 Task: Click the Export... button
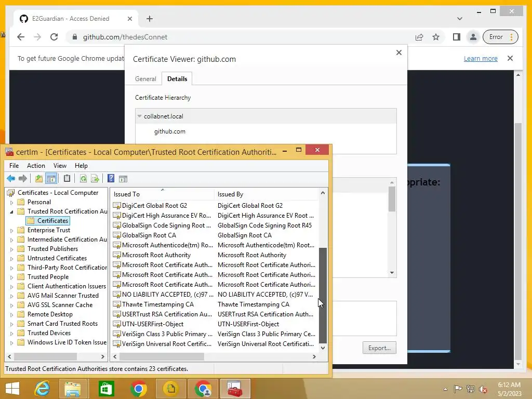click(379, 348)
